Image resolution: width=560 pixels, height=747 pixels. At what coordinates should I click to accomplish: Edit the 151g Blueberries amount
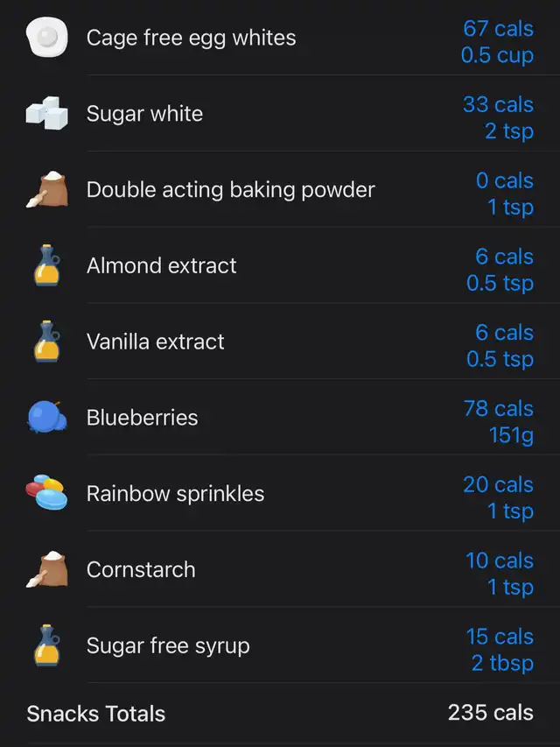point(511,435)
